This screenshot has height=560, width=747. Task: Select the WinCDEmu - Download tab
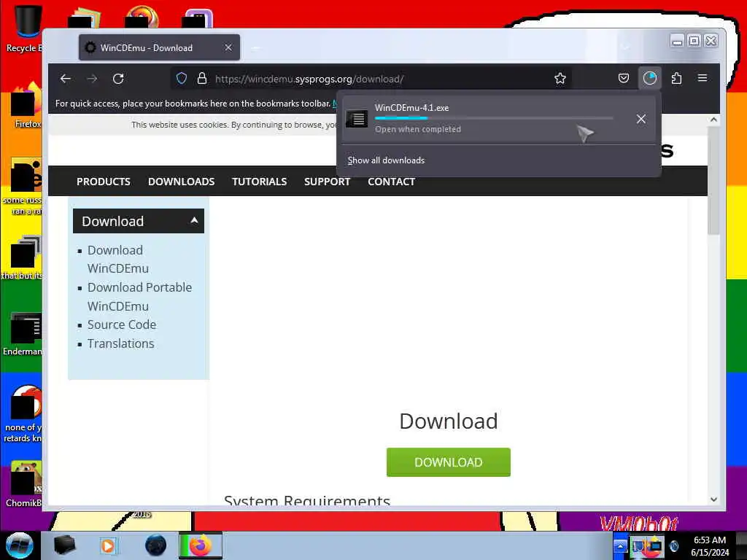pos(159,47)
